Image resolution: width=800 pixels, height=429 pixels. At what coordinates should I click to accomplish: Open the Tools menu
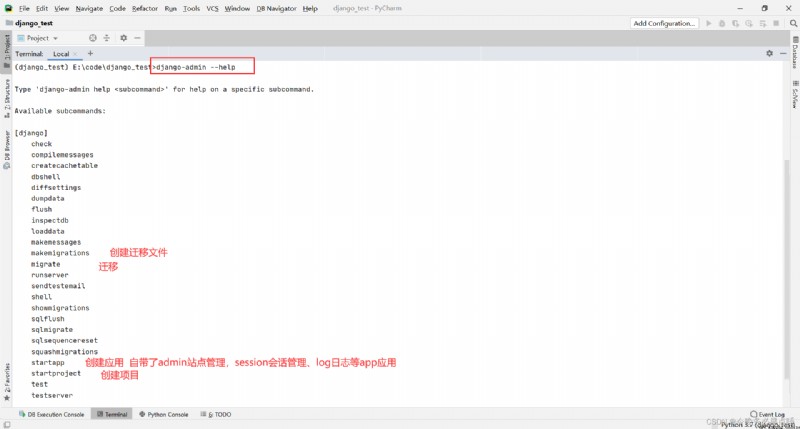[191, 9]
